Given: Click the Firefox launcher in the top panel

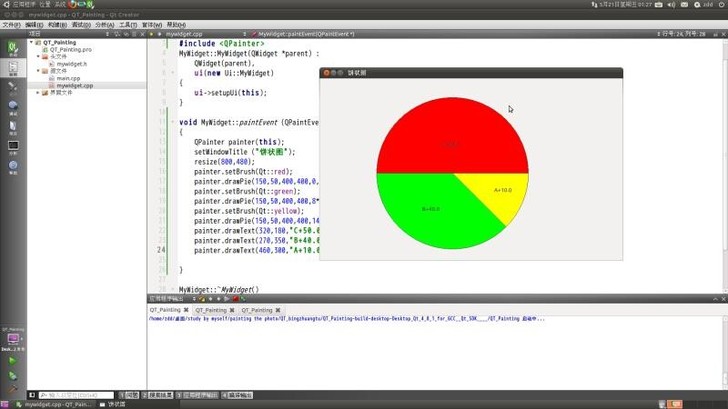Looking at the screenshot, I should [73, 4].
